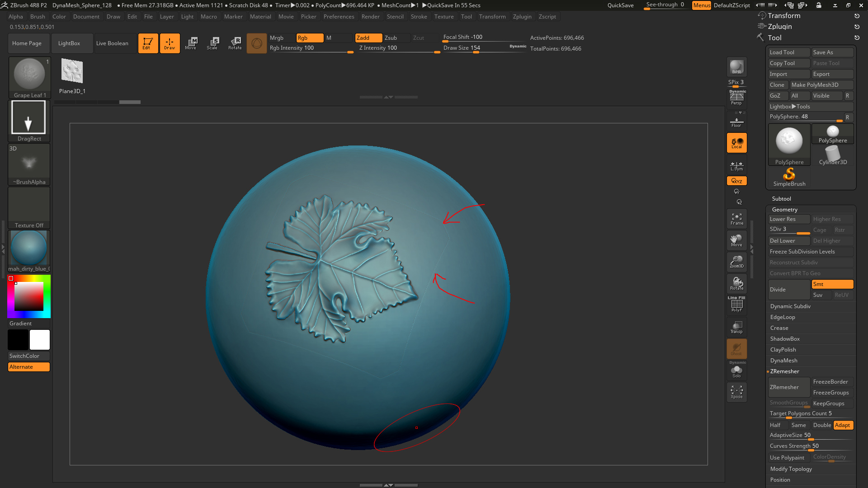Toggle the Mrgb mode button

[x=281, y=38]
